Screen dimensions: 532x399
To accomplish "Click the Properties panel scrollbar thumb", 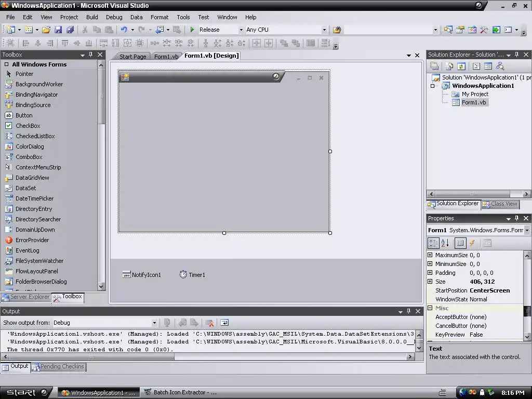I will [x=527, y=311].
